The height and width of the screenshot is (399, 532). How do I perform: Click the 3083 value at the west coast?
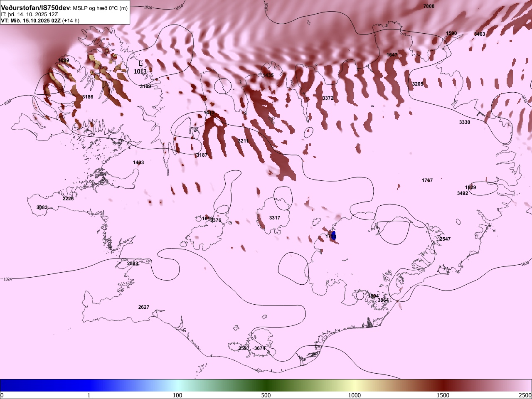(x=42, y=207)
